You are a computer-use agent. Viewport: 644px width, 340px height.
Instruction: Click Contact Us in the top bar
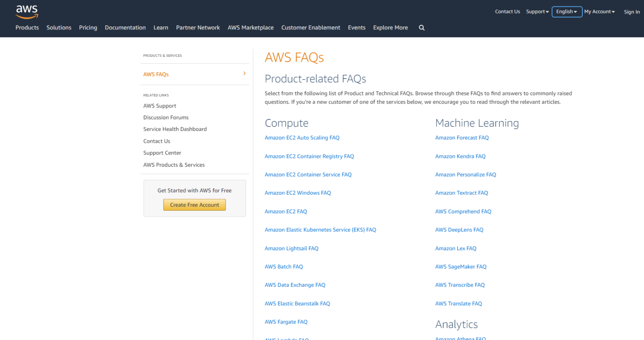pos(507,11)
